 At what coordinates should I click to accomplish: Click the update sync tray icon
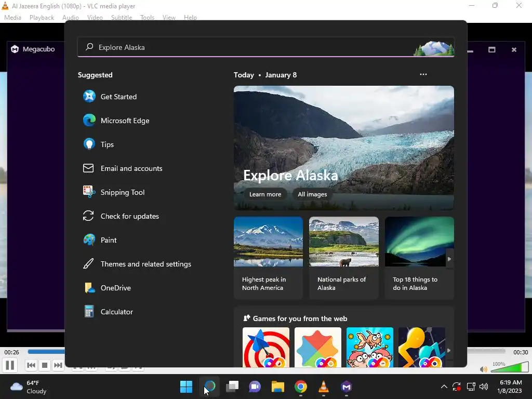tap(457, 387)
